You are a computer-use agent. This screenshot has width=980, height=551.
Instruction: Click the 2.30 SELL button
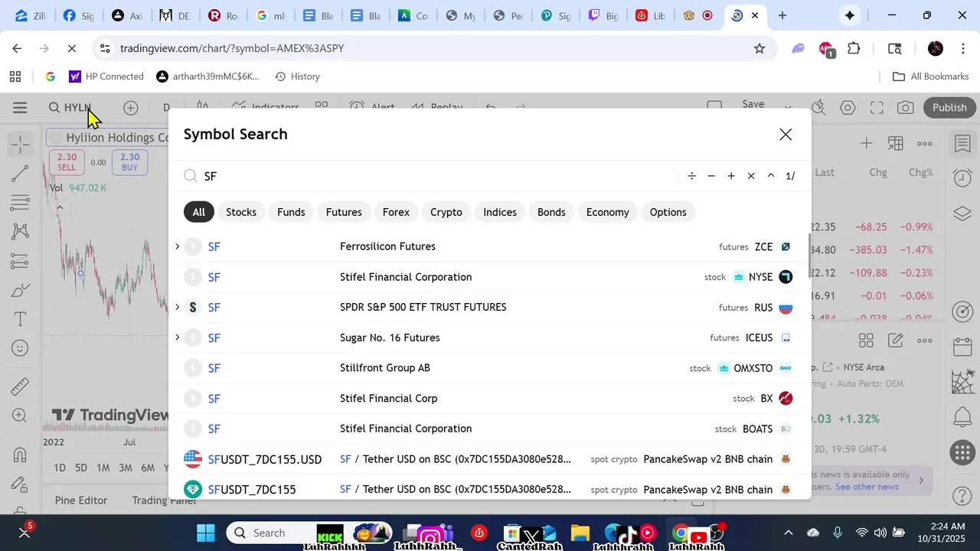[x=67, y=161]
